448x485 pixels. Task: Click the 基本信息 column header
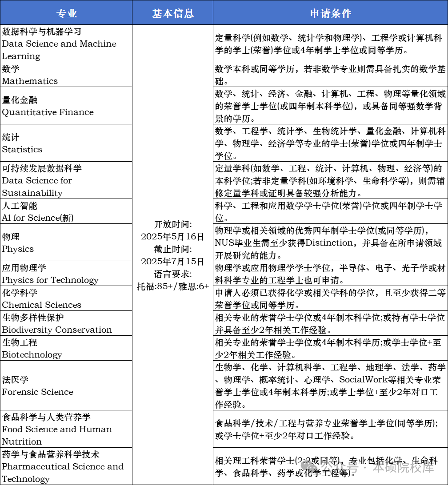(172, 13)
